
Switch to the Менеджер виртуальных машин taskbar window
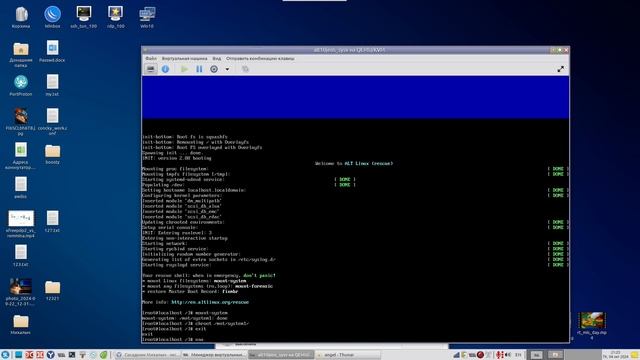(213, 355)
